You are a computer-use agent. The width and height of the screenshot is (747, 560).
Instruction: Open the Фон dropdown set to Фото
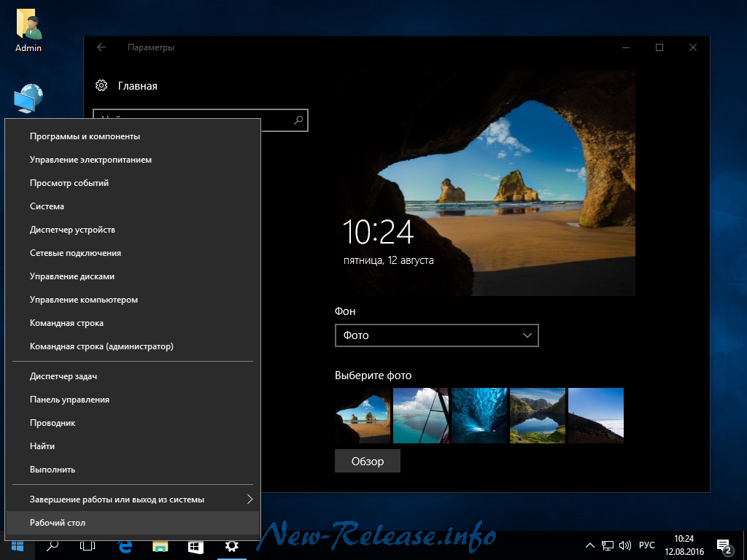coord(436,335)
